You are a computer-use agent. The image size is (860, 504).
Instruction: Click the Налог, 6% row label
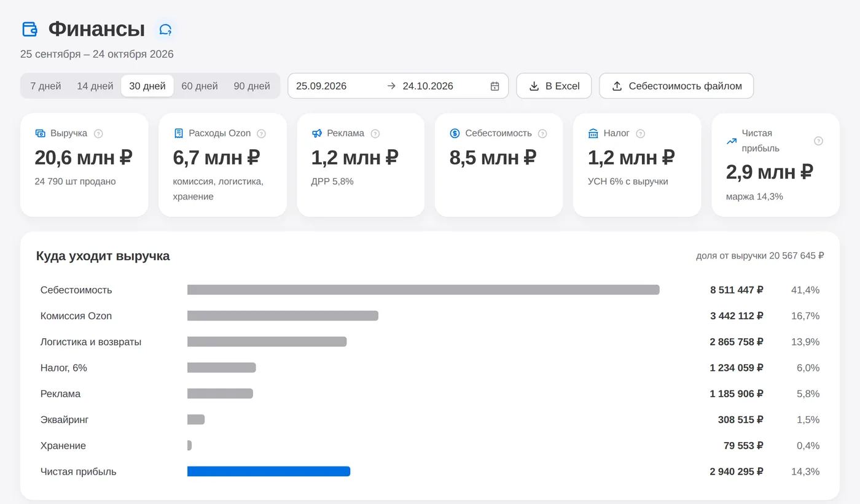click(x=64, y=368)
